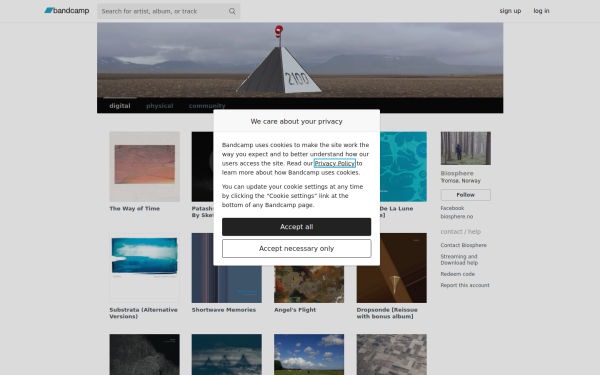
Task: Open the dark teal mountains album cover
Action: coord(227,354)
